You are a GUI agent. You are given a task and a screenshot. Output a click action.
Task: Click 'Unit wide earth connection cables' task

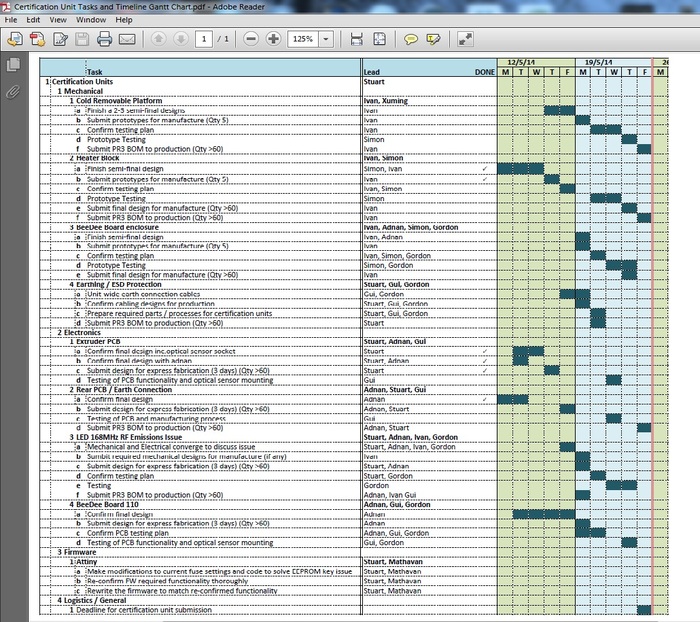click(143, 294)
